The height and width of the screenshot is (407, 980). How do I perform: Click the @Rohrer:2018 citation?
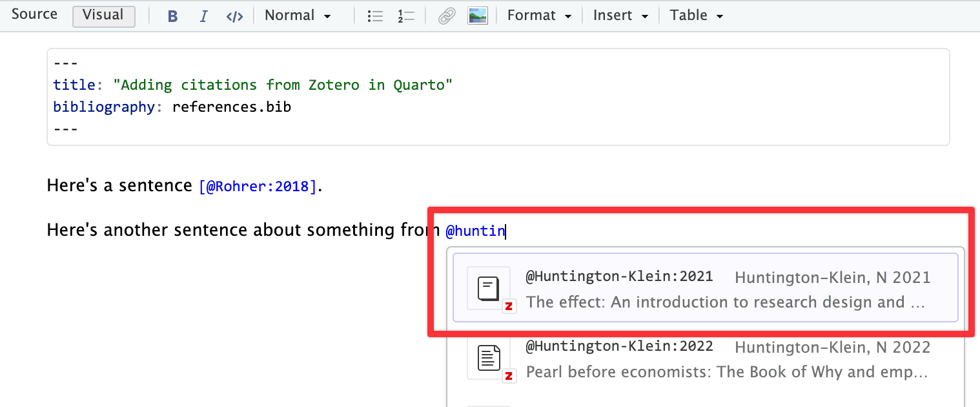258,187
